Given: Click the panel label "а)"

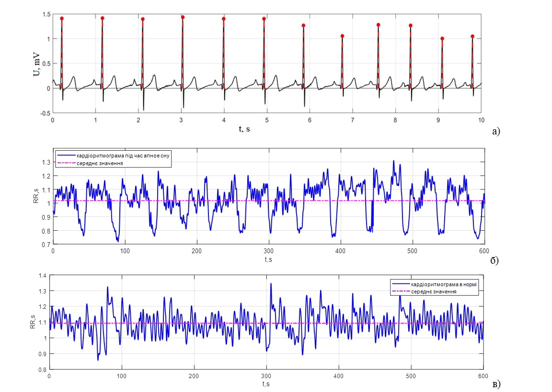Looking at the screenshot, I should (496, 131).
